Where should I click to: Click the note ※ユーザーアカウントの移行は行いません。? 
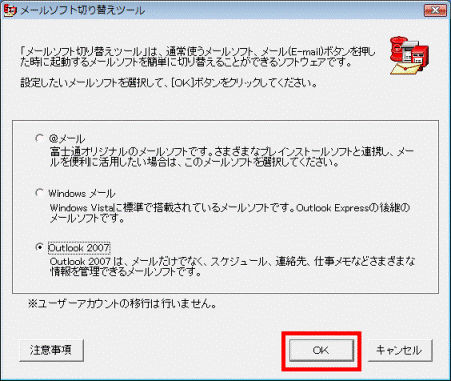(122, 304)
